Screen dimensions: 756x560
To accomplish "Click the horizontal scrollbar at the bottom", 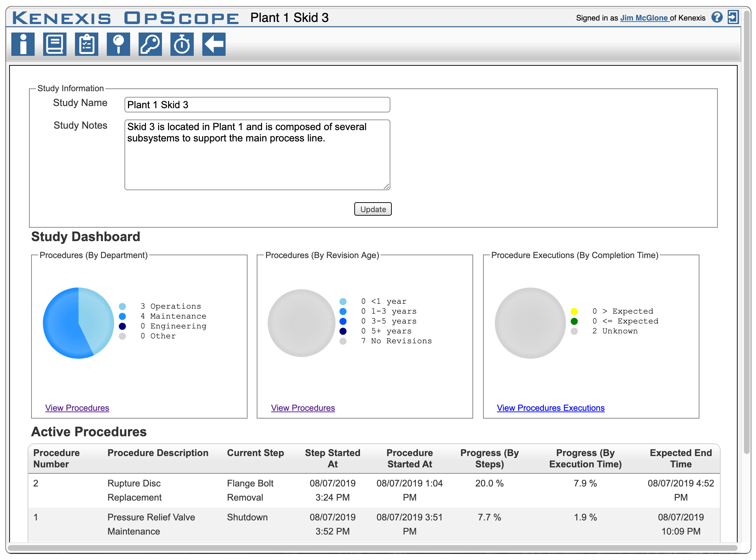I will [373, 548].
